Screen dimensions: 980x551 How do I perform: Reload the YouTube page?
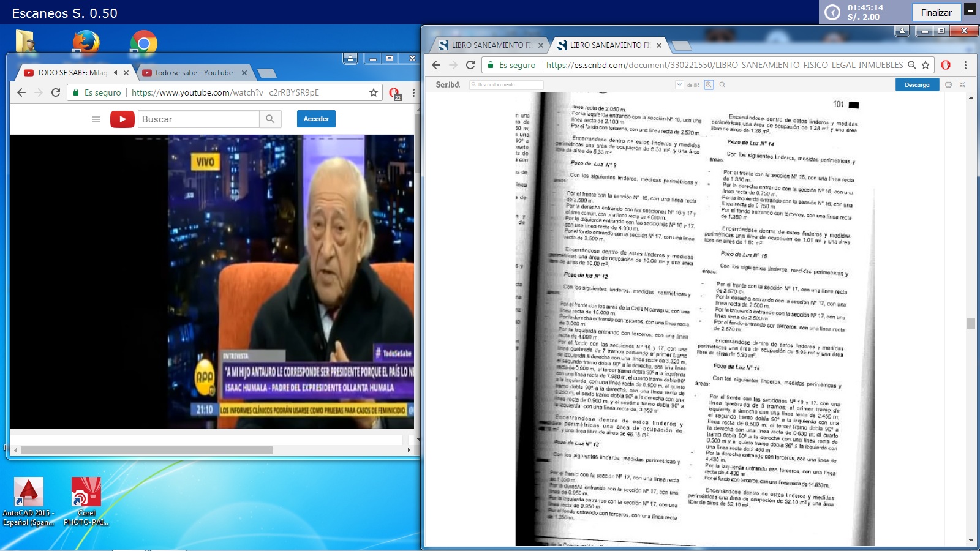pyautogui.click(x=56, y=92)
